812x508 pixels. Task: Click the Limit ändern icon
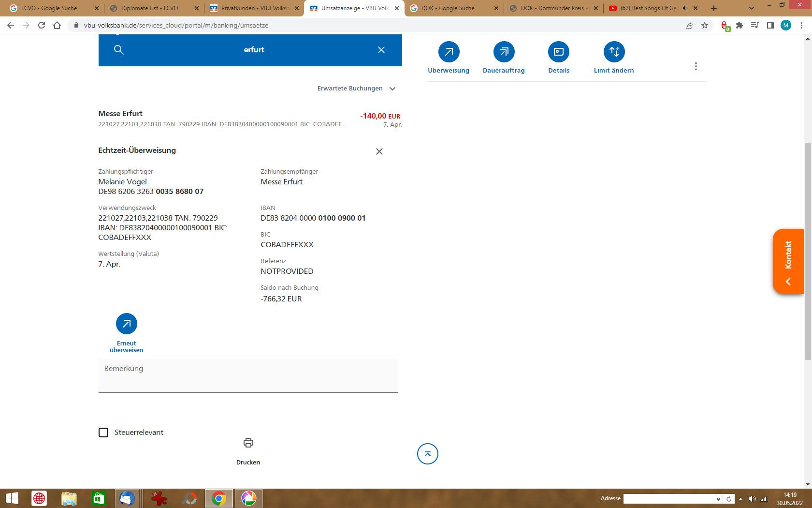(x=614, y=52)
